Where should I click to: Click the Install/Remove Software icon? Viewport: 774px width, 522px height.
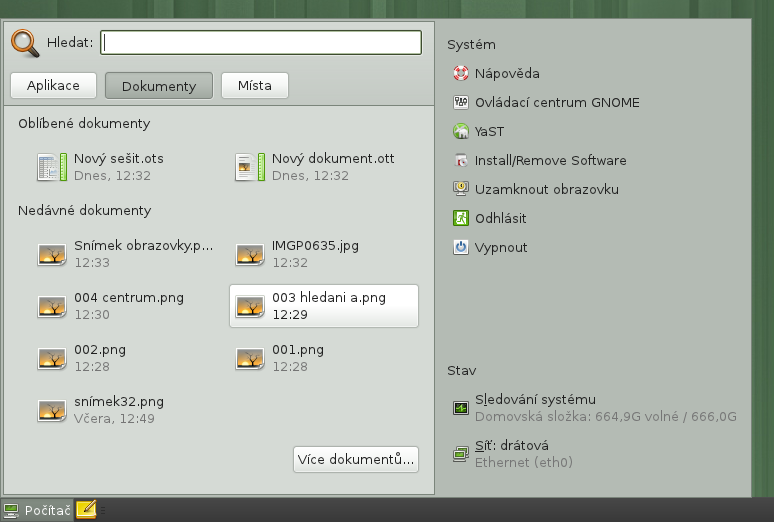tap(461, 161)
